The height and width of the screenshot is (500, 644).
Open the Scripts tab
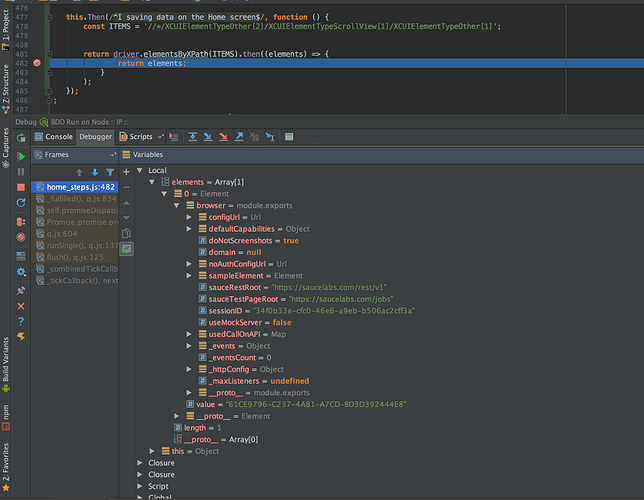pyautogui.click(x=140, y=136)
